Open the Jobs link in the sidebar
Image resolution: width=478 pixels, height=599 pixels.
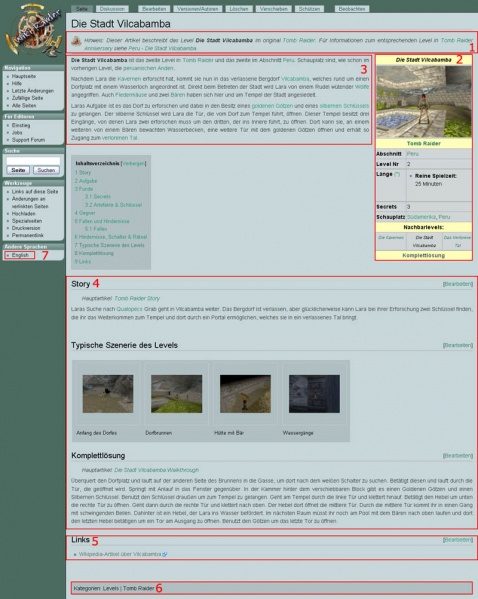(17, 133)
